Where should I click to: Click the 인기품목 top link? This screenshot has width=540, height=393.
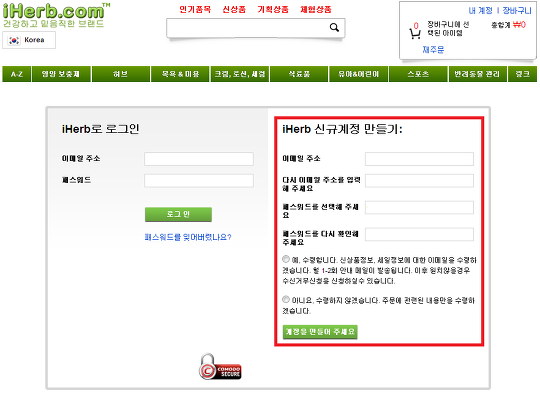point(195,9)
